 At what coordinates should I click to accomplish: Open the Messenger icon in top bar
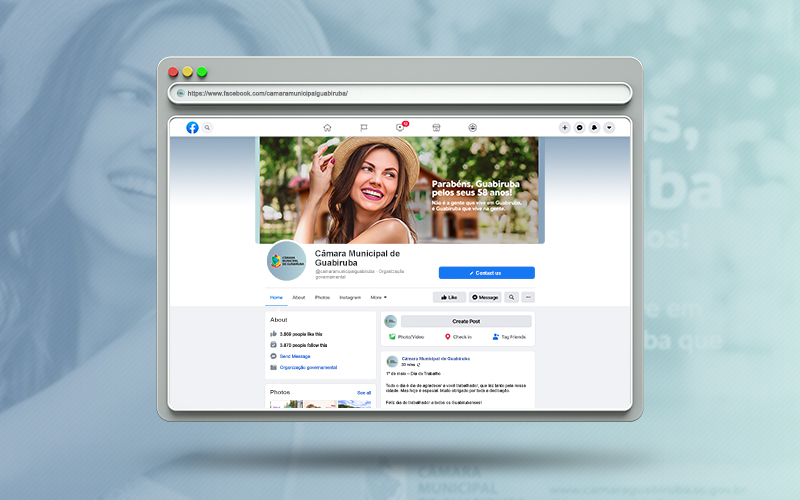pyautogui.click(x=579, y=128)
